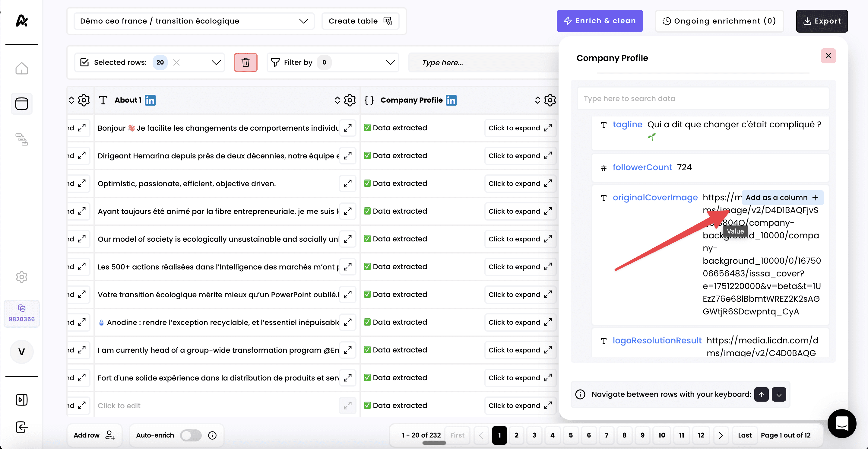Toggle the Selected rows checkbox

coord(84,62)
